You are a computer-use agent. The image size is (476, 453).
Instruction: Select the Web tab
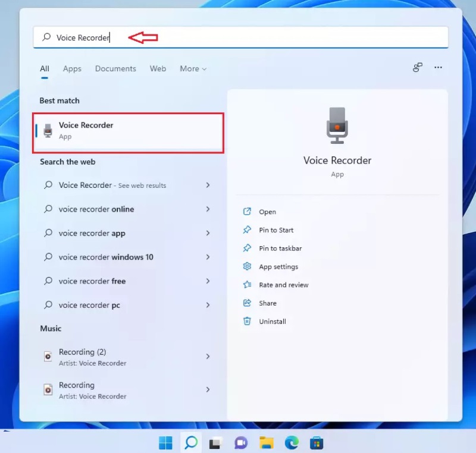pos(158,68)
